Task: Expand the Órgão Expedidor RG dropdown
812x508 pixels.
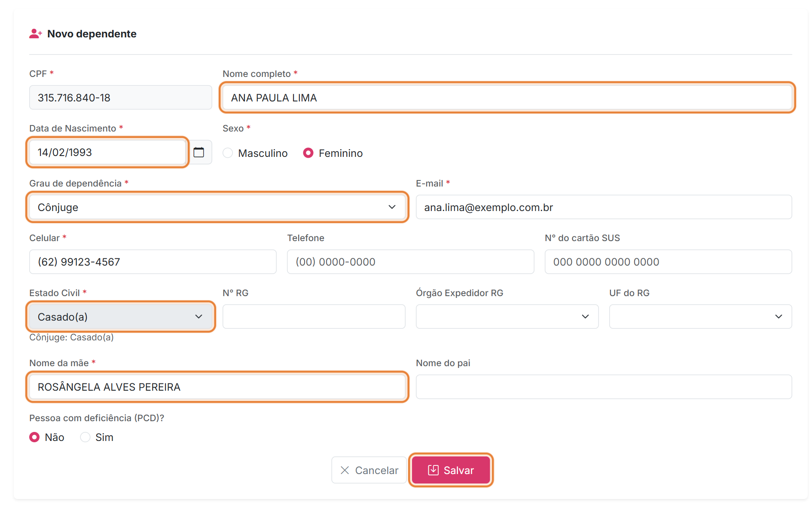Action: coord(507,317)
